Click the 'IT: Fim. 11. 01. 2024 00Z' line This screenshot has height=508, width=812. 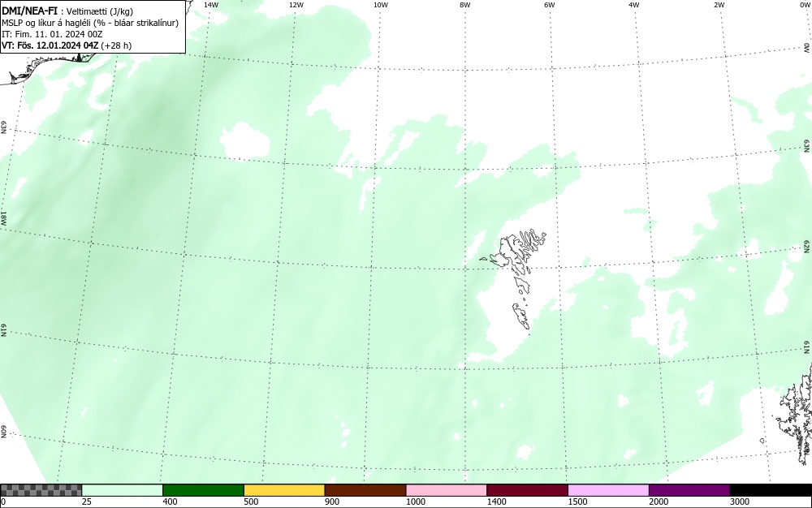52,34
